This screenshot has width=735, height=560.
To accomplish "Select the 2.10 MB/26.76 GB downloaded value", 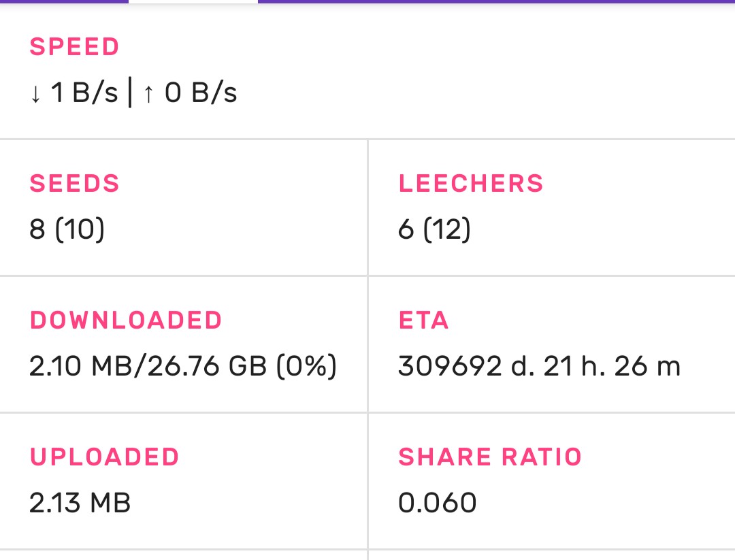I will coord(183,367).
